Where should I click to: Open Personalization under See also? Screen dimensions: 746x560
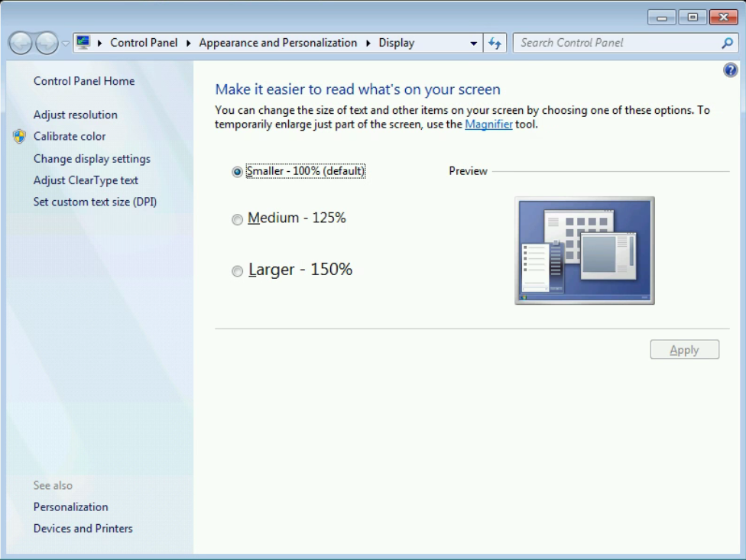click(71, 507)
